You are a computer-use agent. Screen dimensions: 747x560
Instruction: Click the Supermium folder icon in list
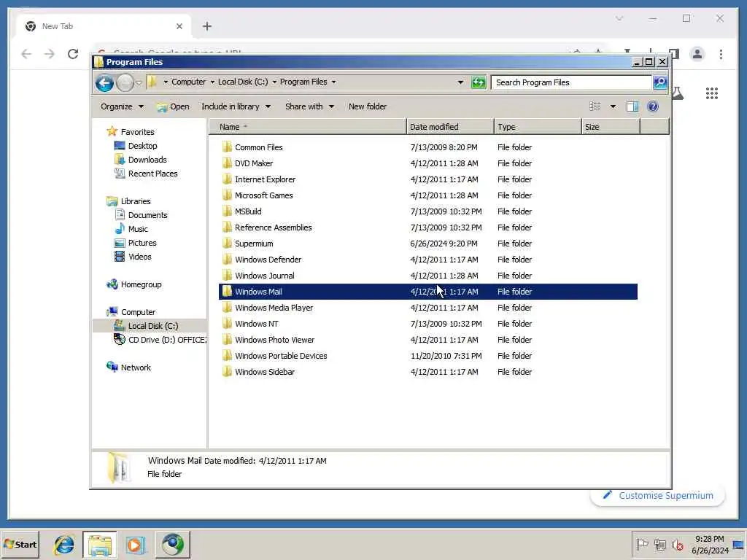click(x=228, y=244)
